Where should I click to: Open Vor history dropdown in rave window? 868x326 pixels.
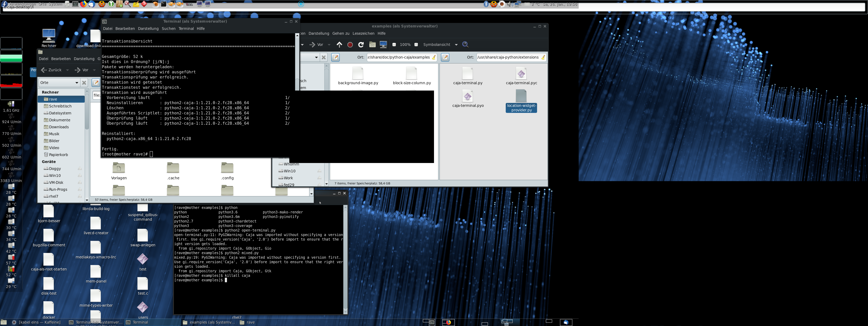[x=94, y=70]
